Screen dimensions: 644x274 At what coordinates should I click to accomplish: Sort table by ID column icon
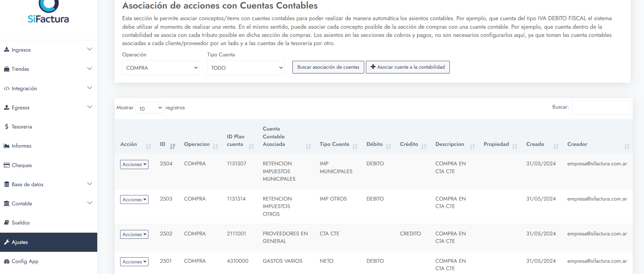[172, 146]
